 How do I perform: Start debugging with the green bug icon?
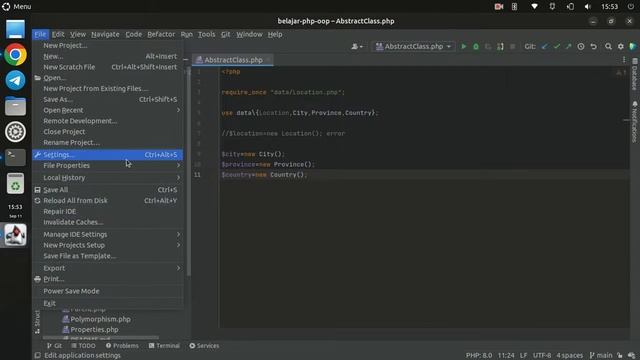pyautogui.click(x=476, y=47)
